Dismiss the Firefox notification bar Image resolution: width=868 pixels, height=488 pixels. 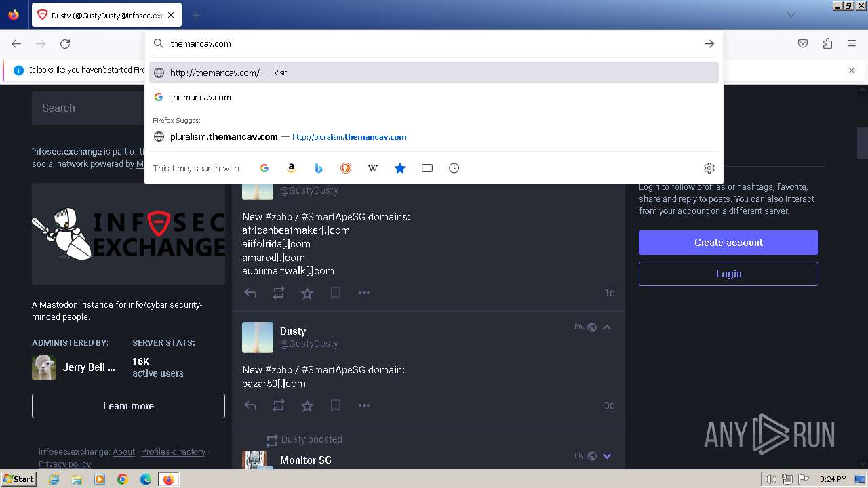pos(852,70)
